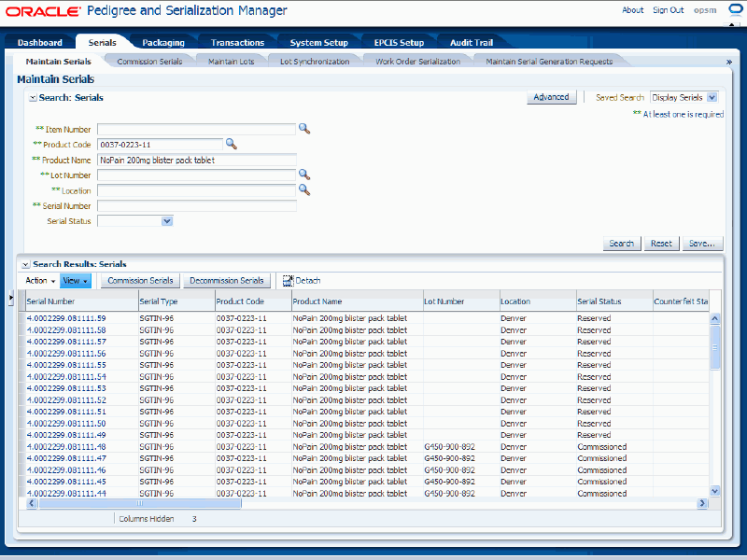
Task: Sort by Location column header
Action: (x=538, y=301)
